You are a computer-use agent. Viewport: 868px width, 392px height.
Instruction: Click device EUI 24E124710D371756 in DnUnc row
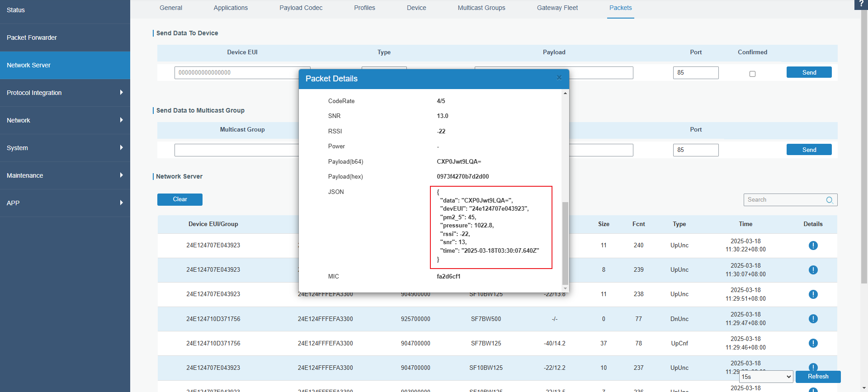point(213,319)
